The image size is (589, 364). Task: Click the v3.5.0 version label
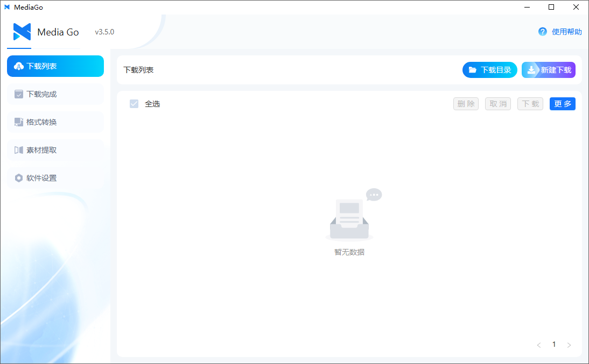click(x=104, y=32)
